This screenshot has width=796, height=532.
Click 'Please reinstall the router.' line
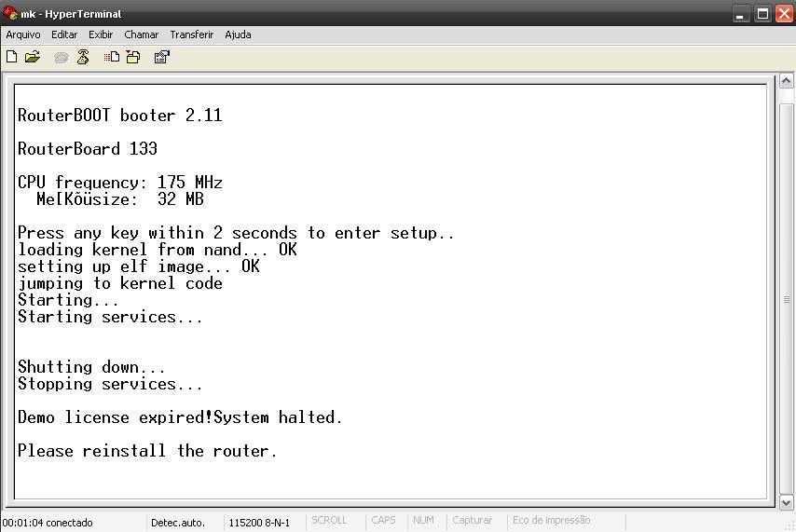pyautogui.click(x=147, y=451)
